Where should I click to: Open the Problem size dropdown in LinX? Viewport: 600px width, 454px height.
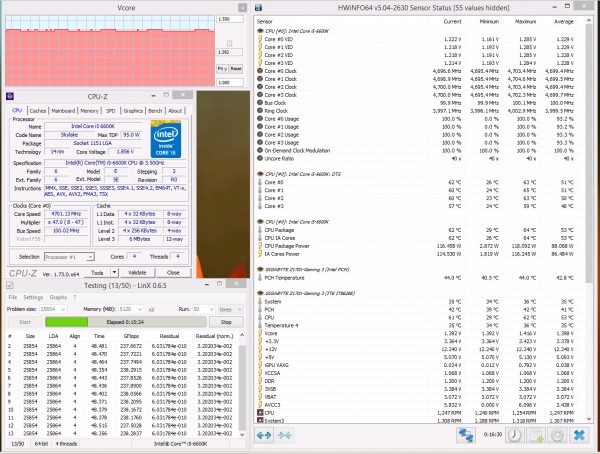53,309
